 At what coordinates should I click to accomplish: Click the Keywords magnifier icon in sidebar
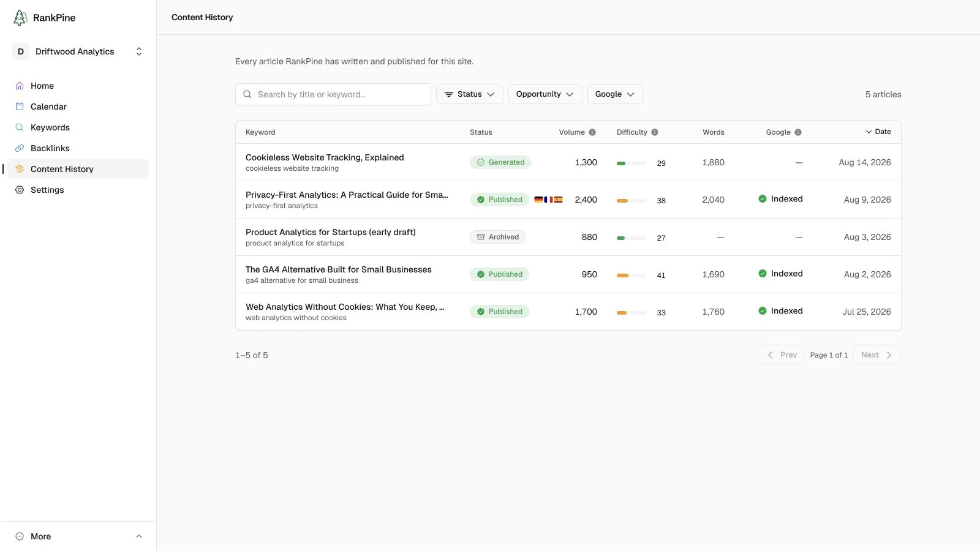tap(20, 127)
